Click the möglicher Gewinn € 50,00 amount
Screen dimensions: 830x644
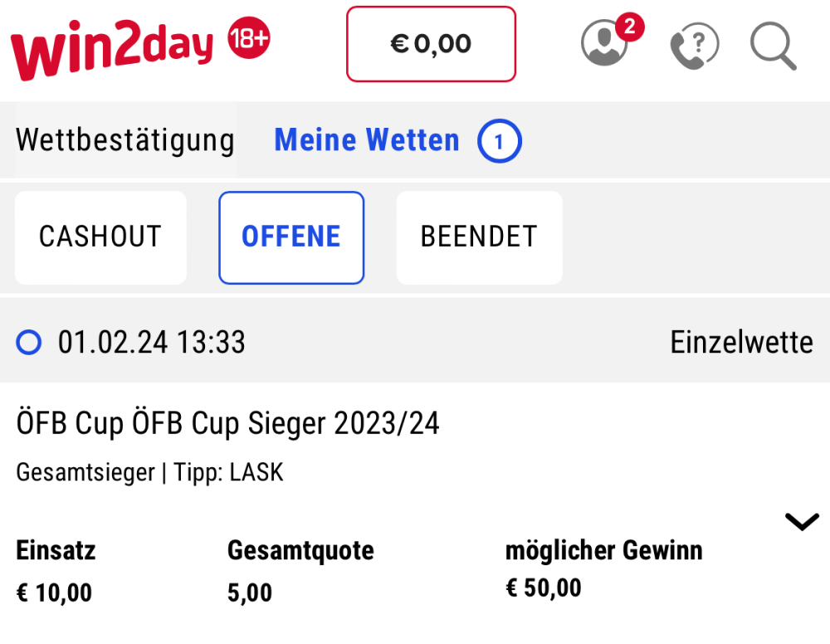(x=544, y=588)
